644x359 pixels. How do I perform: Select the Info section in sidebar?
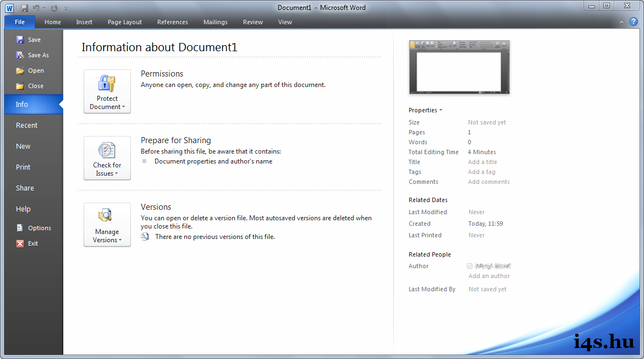pos(34,105)
